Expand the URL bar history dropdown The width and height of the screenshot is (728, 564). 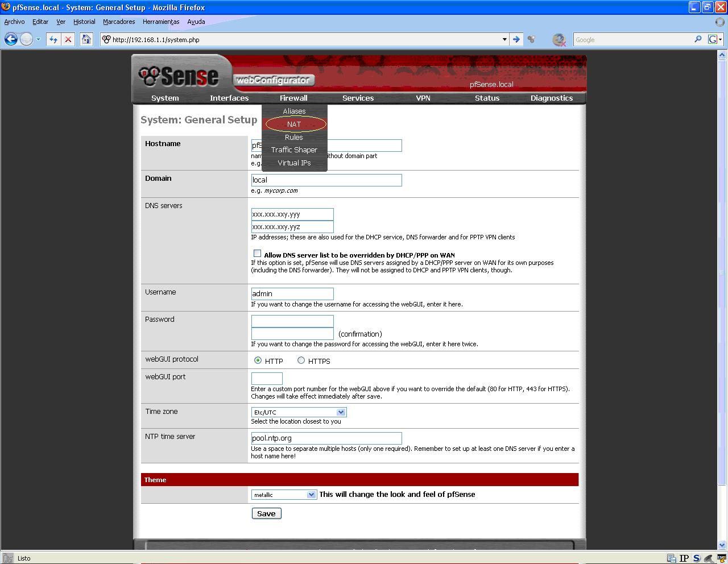pyautogui.click(x=504, y=39)
